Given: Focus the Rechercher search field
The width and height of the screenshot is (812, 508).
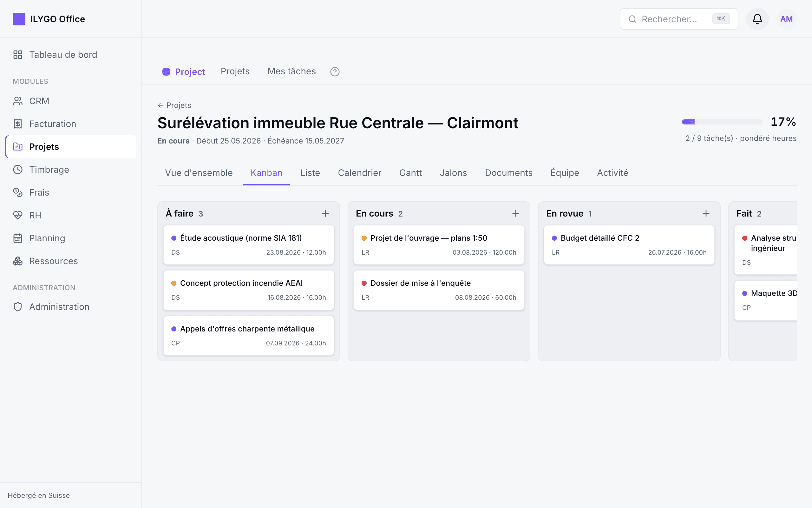Looking at the screenshot, I should 679,19.
